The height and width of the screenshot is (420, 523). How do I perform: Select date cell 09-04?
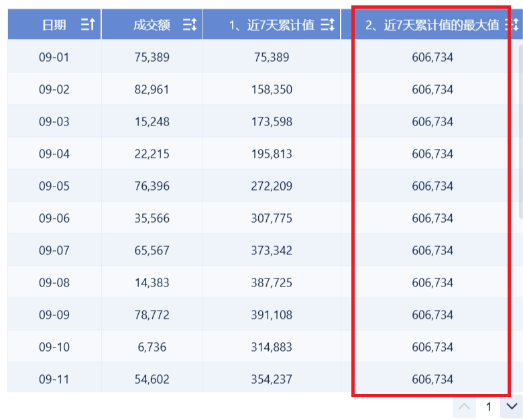click(x=54, y=154)
